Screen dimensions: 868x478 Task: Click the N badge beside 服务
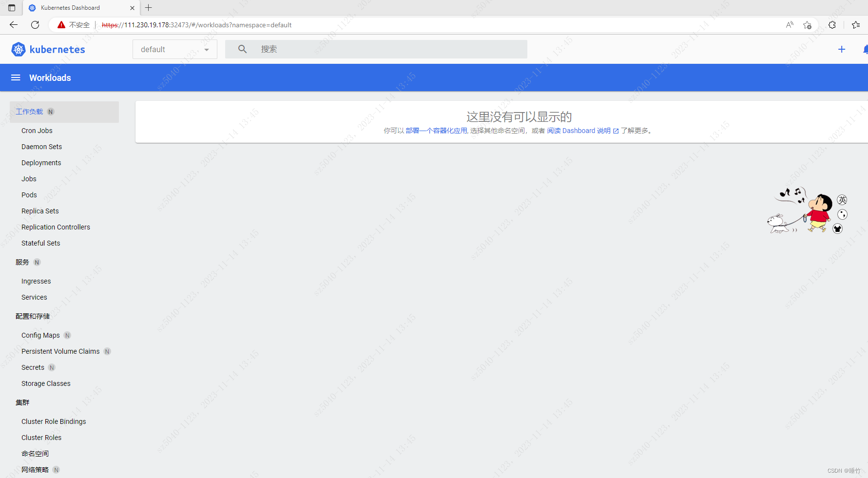tap(37, 263)
